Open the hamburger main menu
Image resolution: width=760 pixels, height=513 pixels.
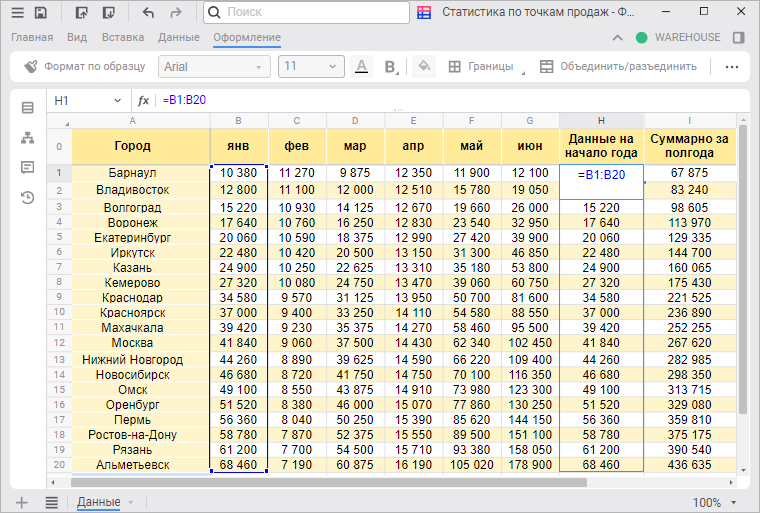coord(17,13)
